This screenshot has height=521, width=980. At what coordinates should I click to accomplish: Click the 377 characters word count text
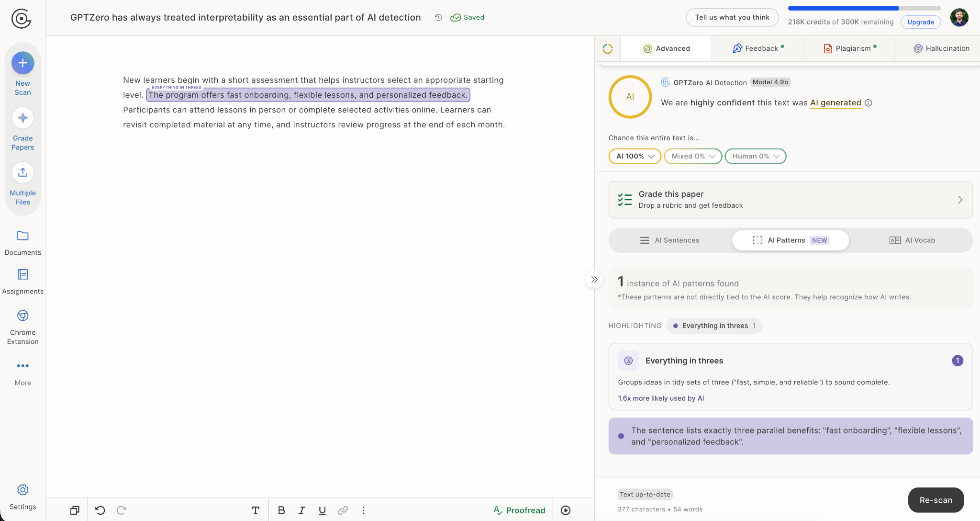click(x=660, y=510)
